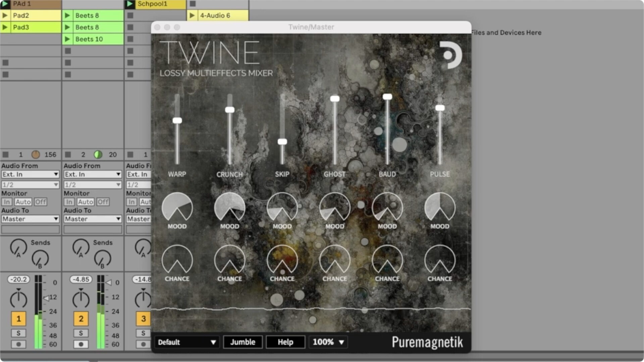Select the Pad3 clip name
Screen dimensions: 644x362
pos(21,27)
